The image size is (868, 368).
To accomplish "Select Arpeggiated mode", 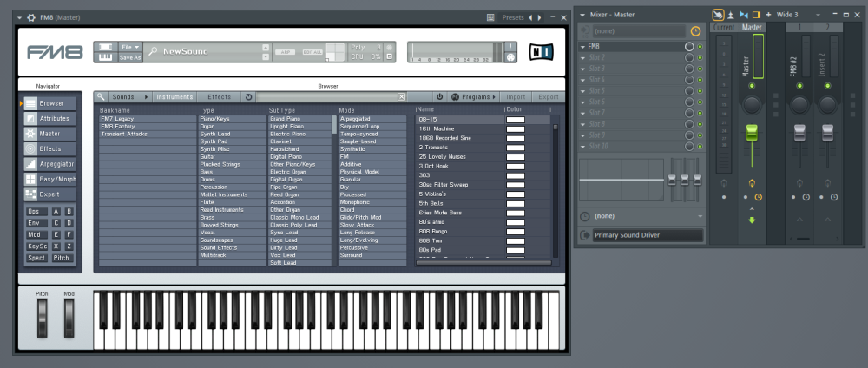I will (372, 118).
